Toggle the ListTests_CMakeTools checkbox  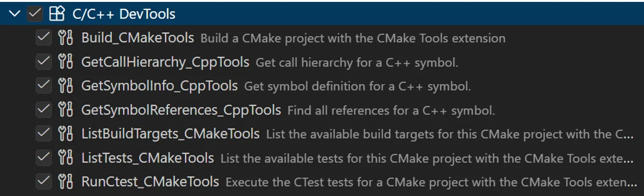click(44, 157)
